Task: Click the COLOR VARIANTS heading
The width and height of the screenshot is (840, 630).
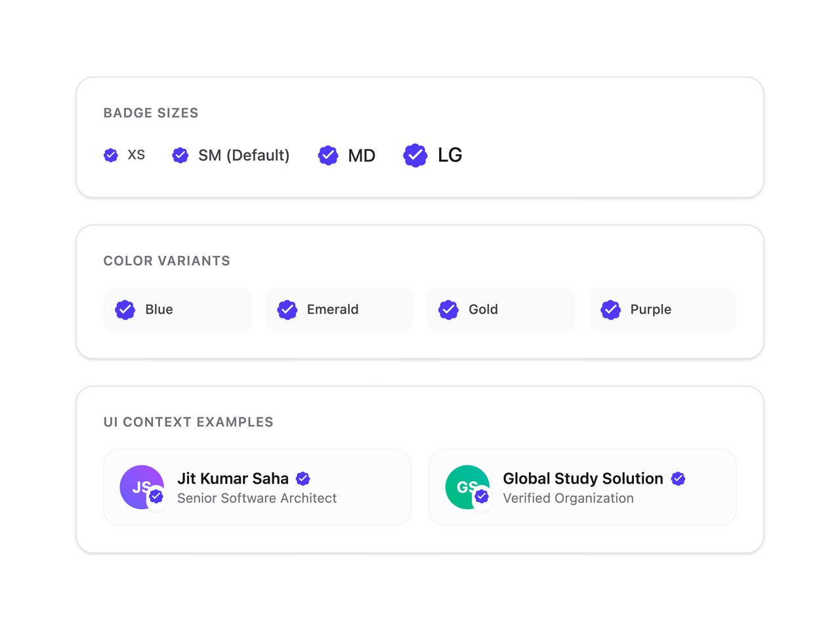Action: click(x=167, y=261)
